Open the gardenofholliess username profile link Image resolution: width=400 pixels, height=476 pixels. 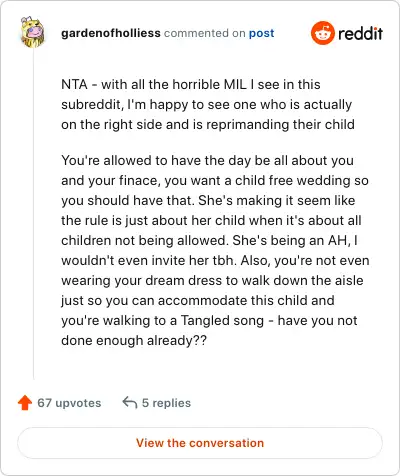coord(111,33)
